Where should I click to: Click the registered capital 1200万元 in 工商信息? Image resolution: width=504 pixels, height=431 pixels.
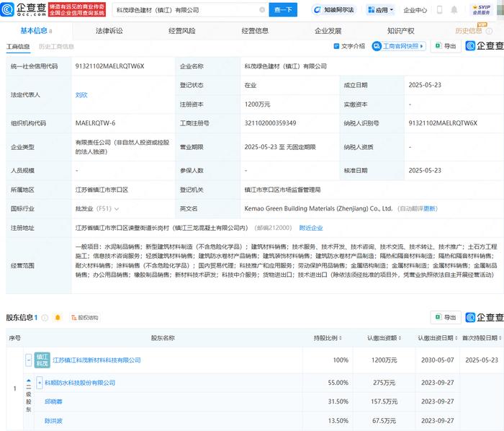coord(257,105)
